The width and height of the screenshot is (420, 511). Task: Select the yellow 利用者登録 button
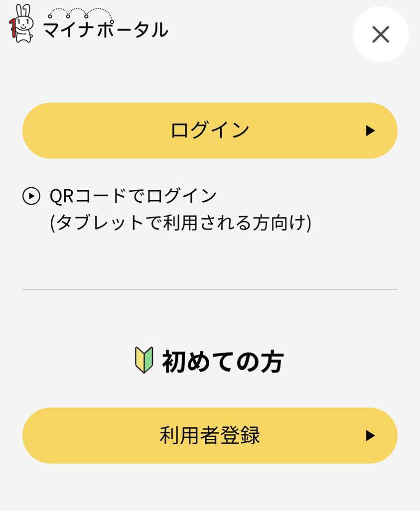point(210,436)
